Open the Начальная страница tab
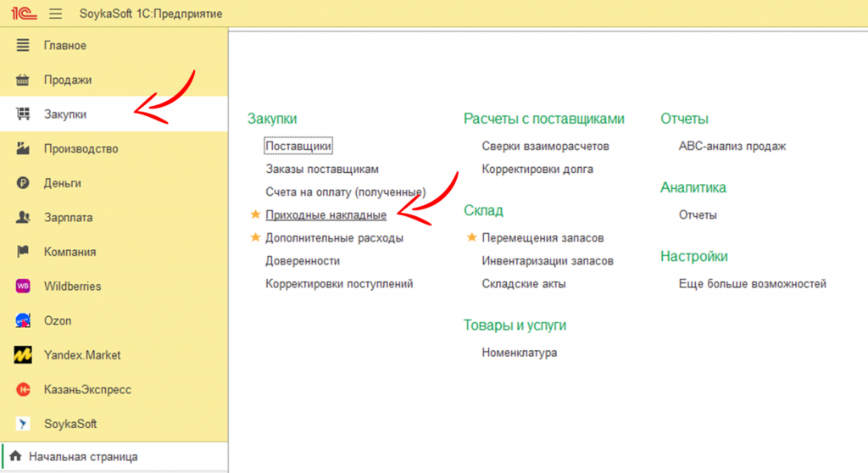This screenshot has height=473, width=868. pyautogui.click(x=82, y=457)
